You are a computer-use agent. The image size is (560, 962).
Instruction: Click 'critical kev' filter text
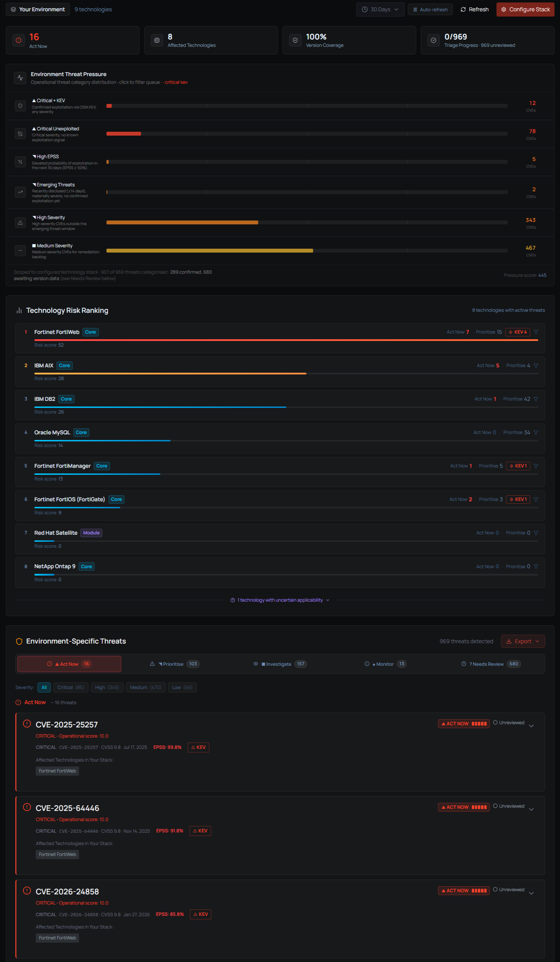pyautogui.click(x=176, y=82)
